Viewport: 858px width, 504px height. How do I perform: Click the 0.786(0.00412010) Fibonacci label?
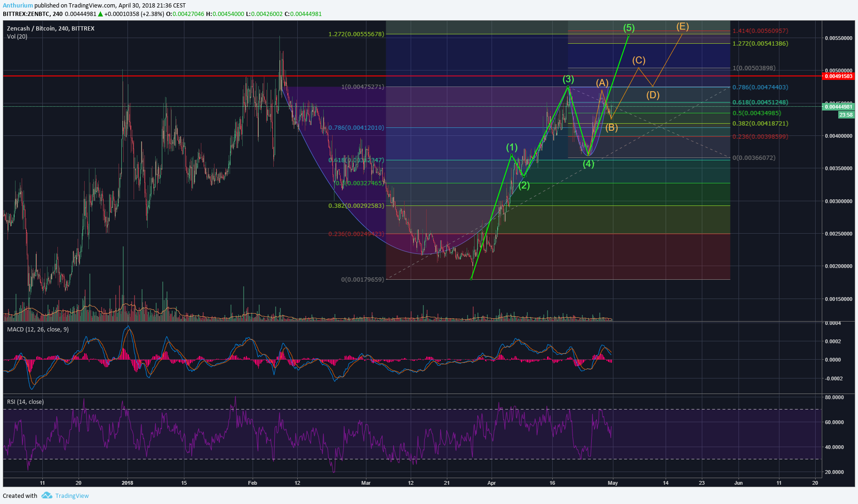click(356, 127)
